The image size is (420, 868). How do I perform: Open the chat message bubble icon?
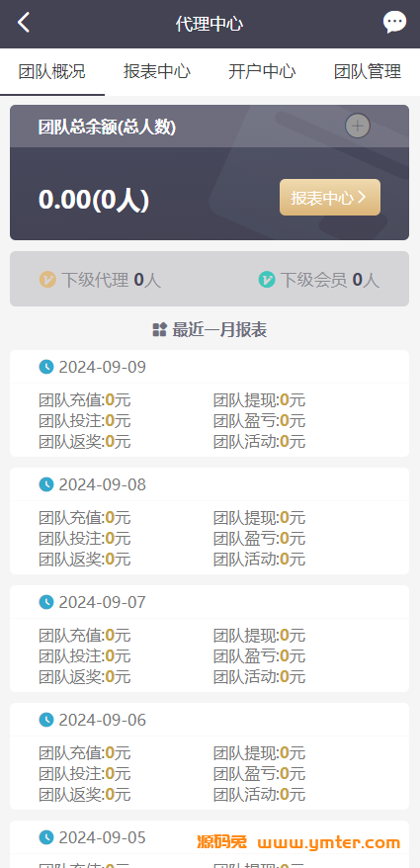[394, 23]
